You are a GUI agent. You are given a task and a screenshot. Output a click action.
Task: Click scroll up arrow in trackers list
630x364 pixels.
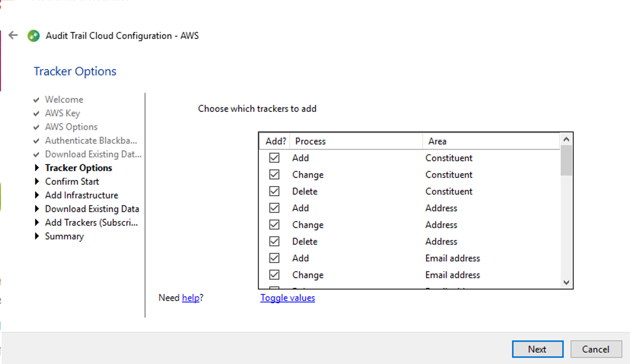(566, 139)
